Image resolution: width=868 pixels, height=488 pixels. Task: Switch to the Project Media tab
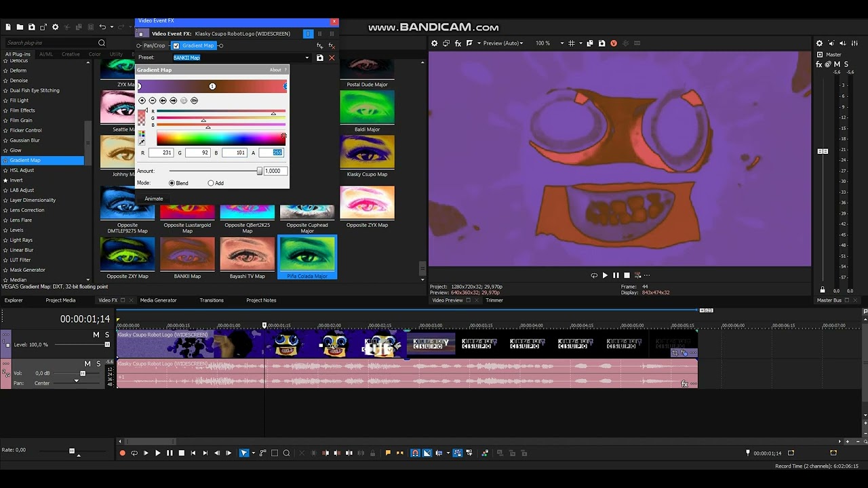[60, 300]
